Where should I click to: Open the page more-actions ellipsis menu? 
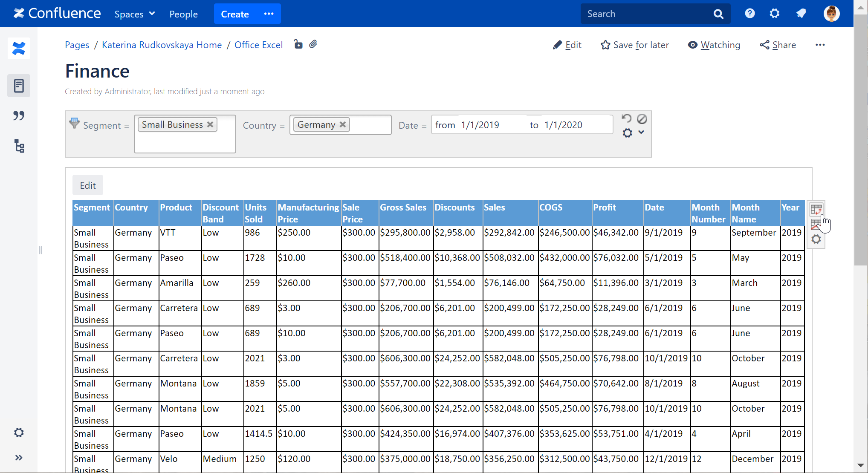point(820,45)
